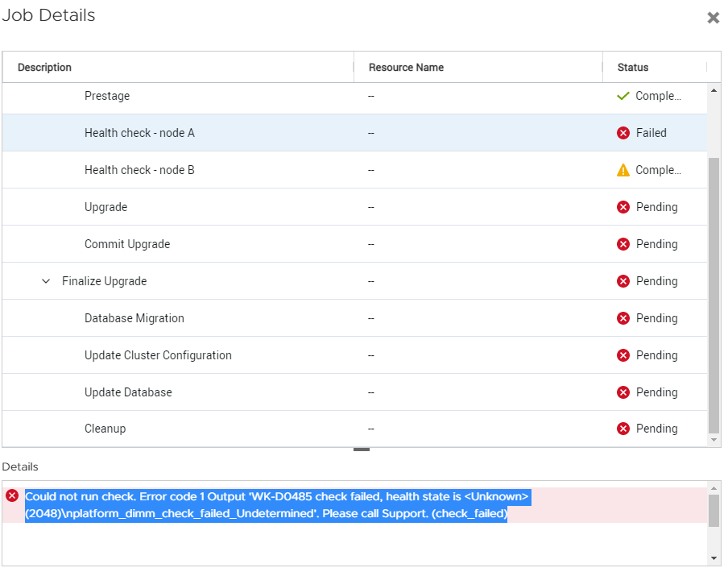This screenshot has height=572, width=728.
Task: Click the green Completed check icon beside Prestage
Action: [623, 96]
